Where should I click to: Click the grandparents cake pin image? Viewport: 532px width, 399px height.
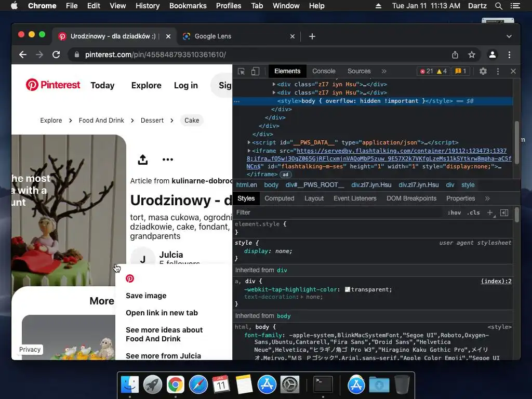click(x=69, y=210)
